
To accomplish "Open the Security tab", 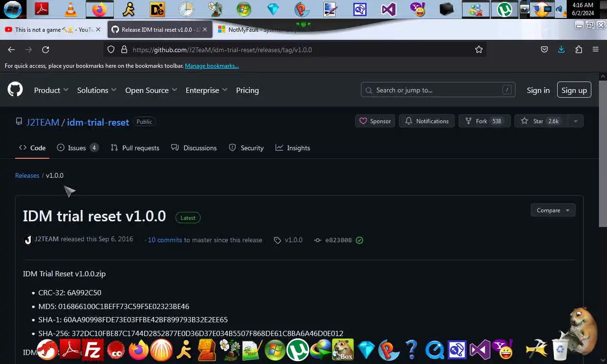I will pos(246,148).
